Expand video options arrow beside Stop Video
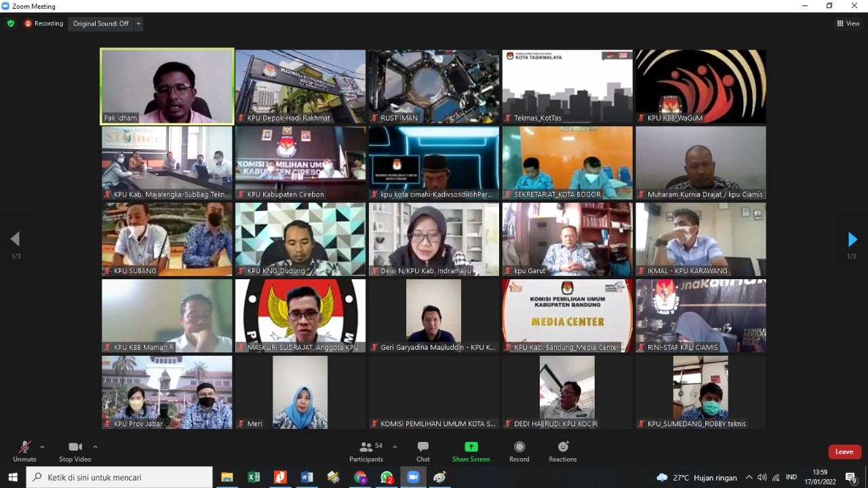This screenshot has height=488, width=868. point(95,447)
